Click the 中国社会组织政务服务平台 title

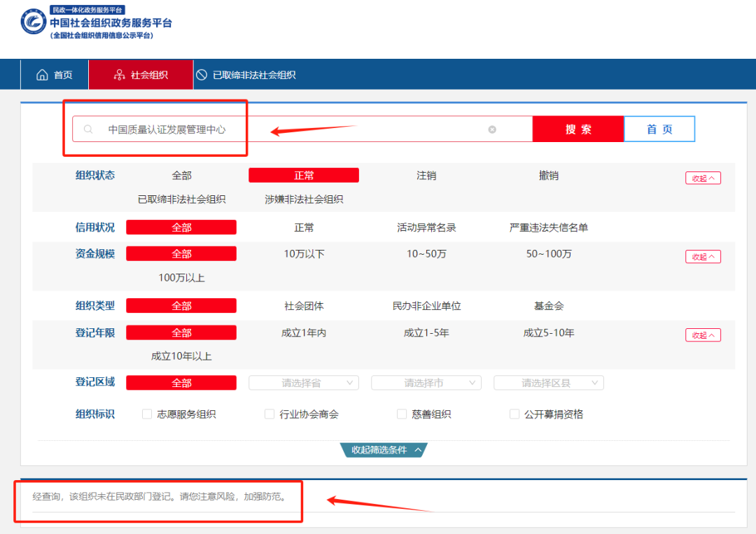tap(111, 22)
